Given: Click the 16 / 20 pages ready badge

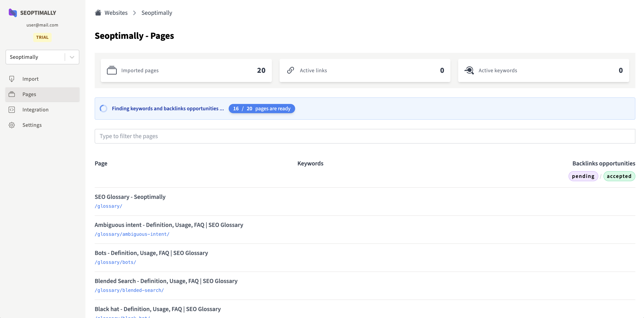Looking at the screenshot, I should (262, 109).
